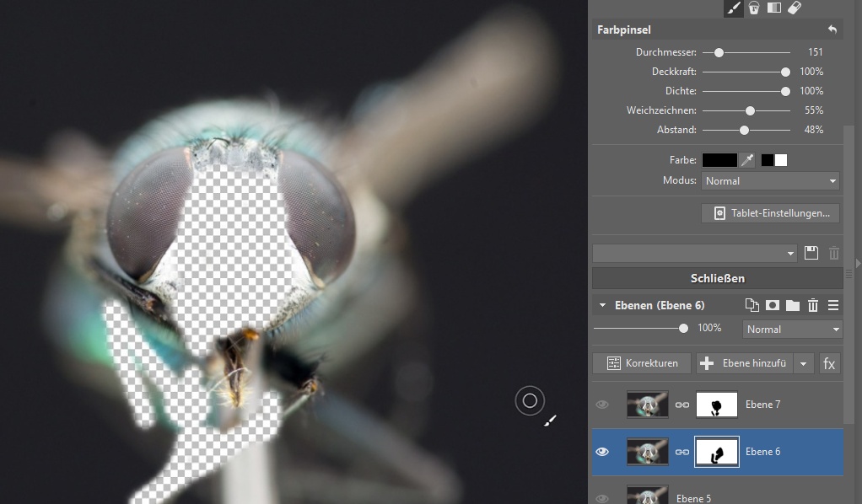Open the Farbe black color swatch
The width and height of the screenshot is (862, 504).
[x=719, y=160]
